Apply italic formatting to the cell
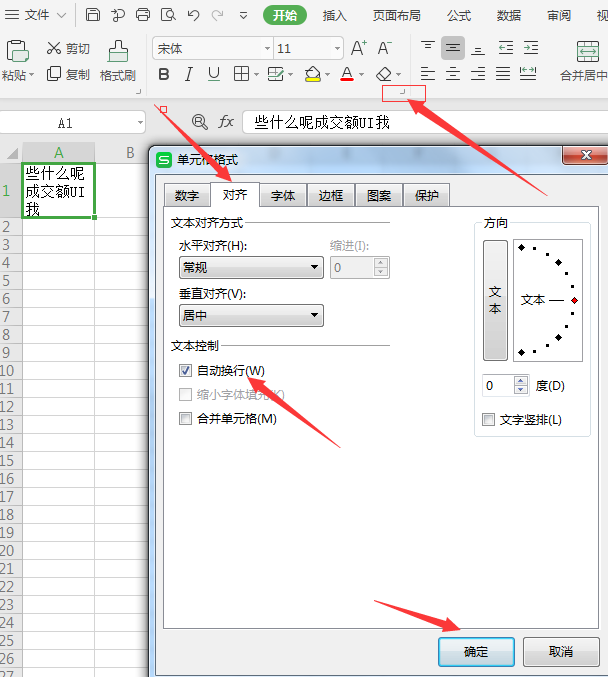 coord(189,75)
